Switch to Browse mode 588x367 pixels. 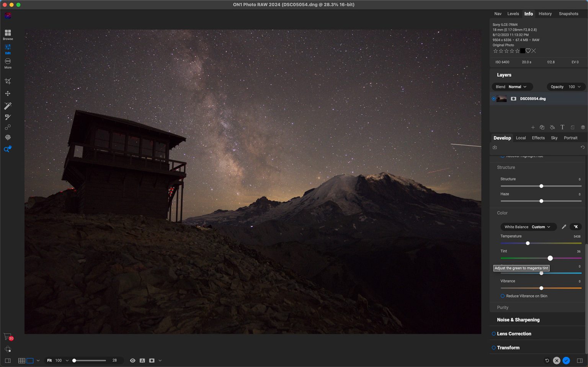8,34
